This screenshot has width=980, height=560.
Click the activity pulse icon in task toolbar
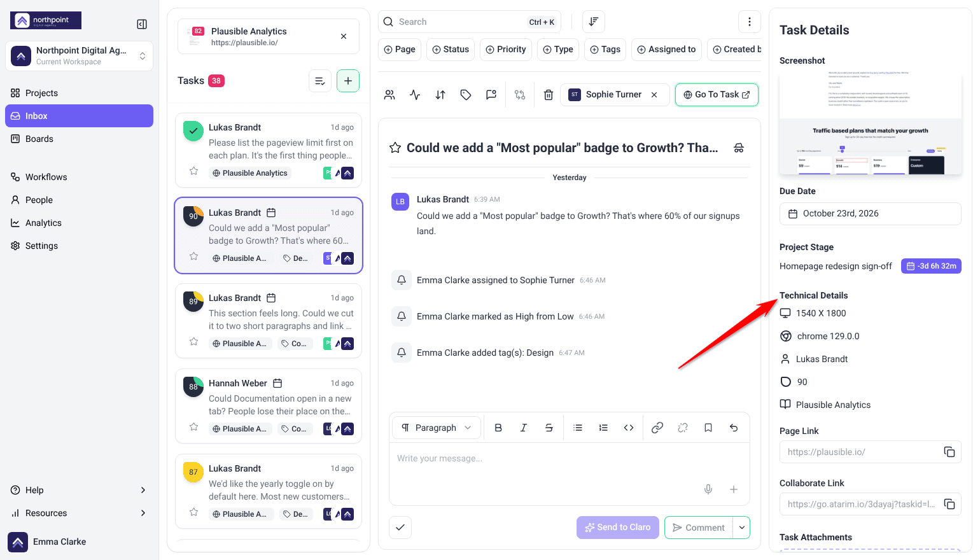[x=415, y=95]
